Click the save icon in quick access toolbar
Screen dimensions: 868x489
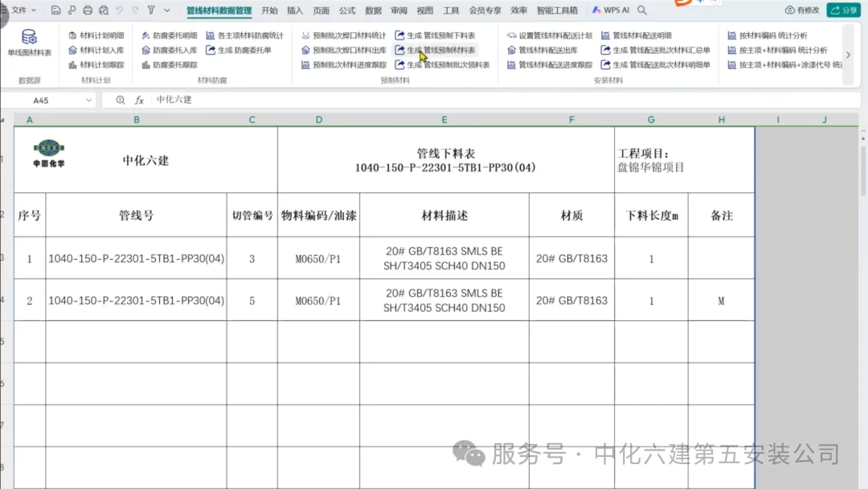click(55, 10)
